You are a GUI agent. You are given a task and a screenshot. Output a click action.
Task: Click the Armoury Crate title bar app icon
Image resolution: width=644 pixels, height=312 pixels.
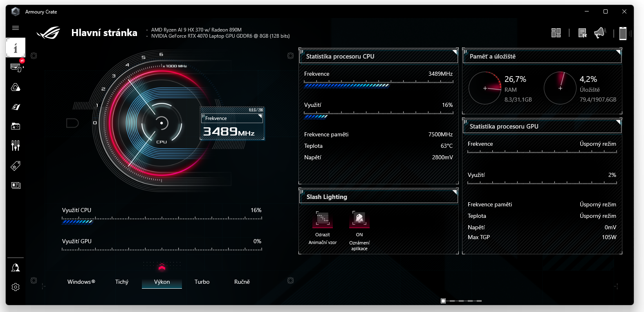pos(16,11)
